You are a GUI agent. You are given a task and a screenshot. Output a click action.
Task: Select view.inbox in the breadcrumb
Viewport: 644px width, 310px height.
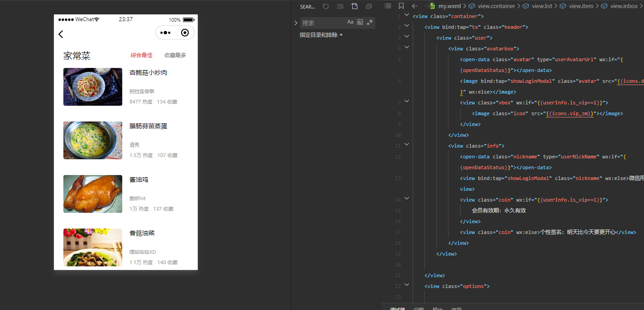[x=624, y=6]
